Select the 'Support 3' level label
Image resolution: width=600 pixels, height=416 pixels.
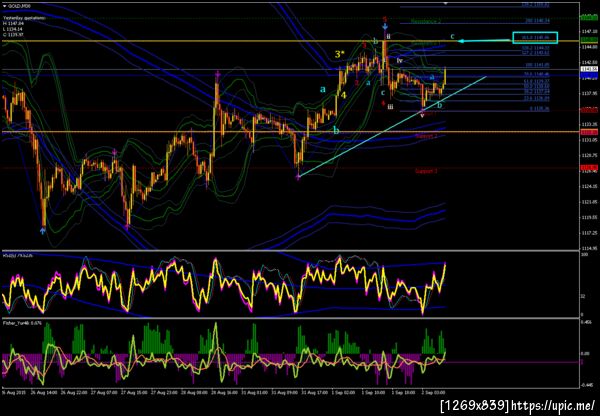[426, 171]
